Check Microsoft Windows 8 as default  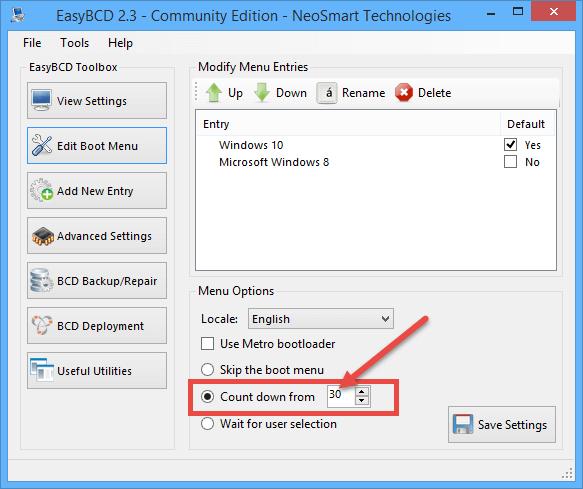[x=510, y=162]
